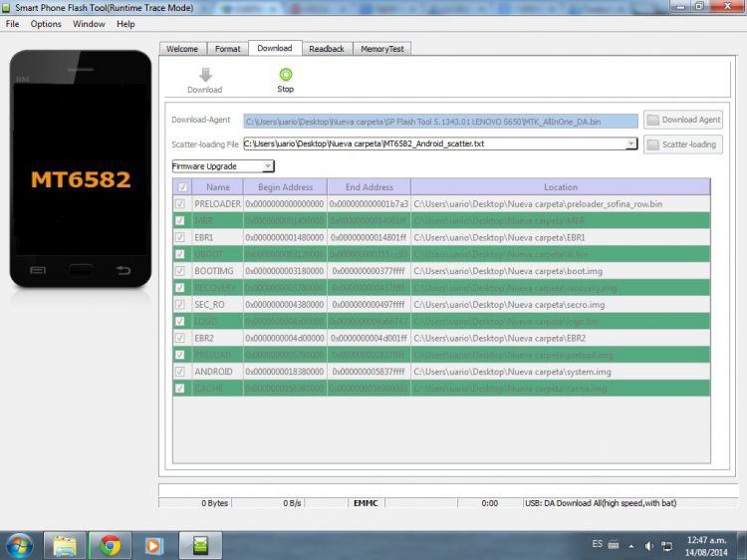Click the ANDROID partition name
Viewport: 747px width, 560px height.
pos(213,372)
